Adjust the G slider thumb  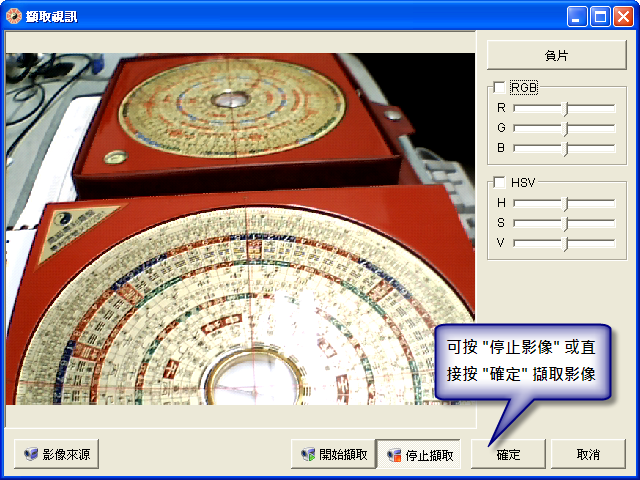point(565,129)
